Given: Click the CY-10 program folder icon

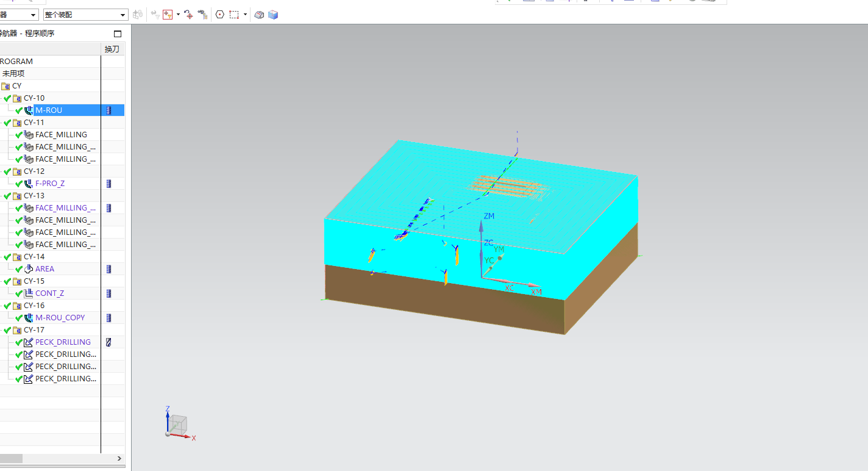Looking at the screenshot, I should pyautogui.click(x=17, y=98).
